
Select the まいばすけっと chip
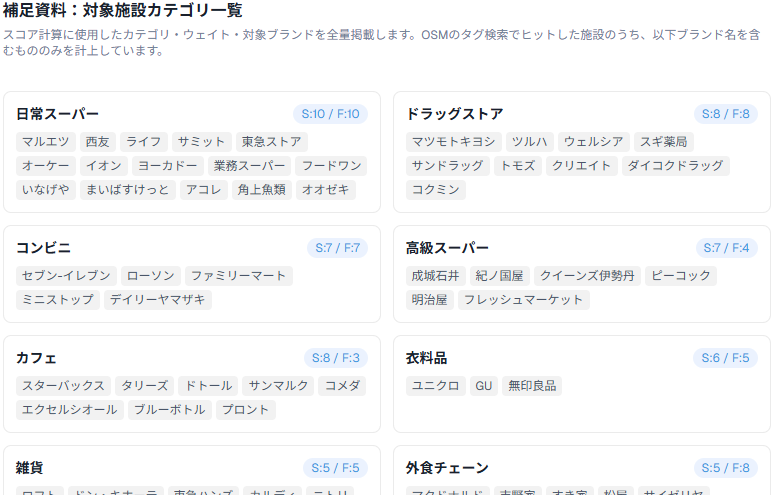[x=128, y=190]
